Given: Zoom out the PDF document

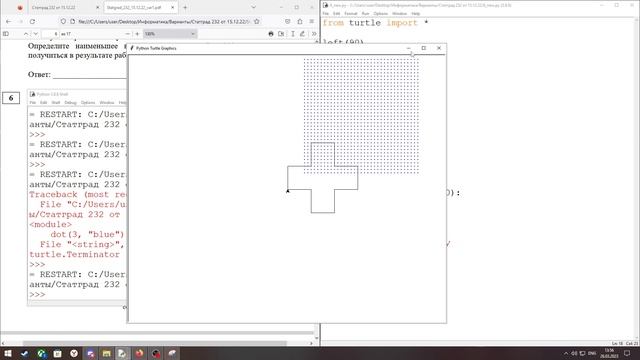Looking at the screenshot, I should point(127,34).
